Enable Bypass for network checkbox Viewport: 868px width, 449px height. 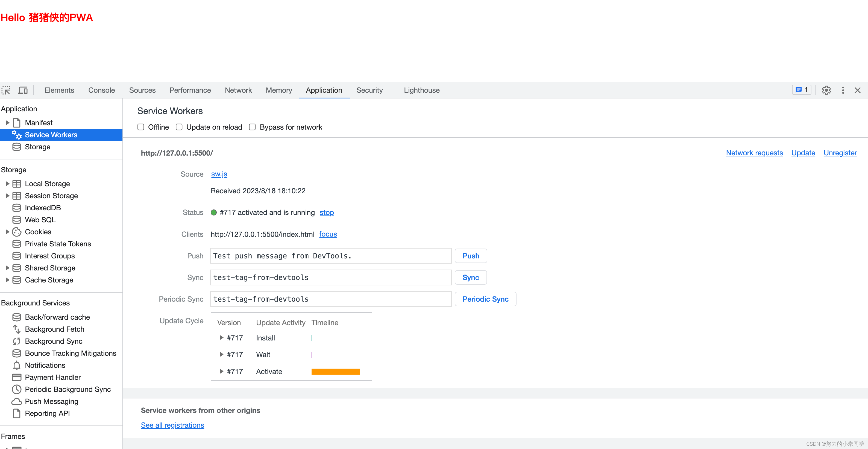pyautogui.click(x=253, y=127)
